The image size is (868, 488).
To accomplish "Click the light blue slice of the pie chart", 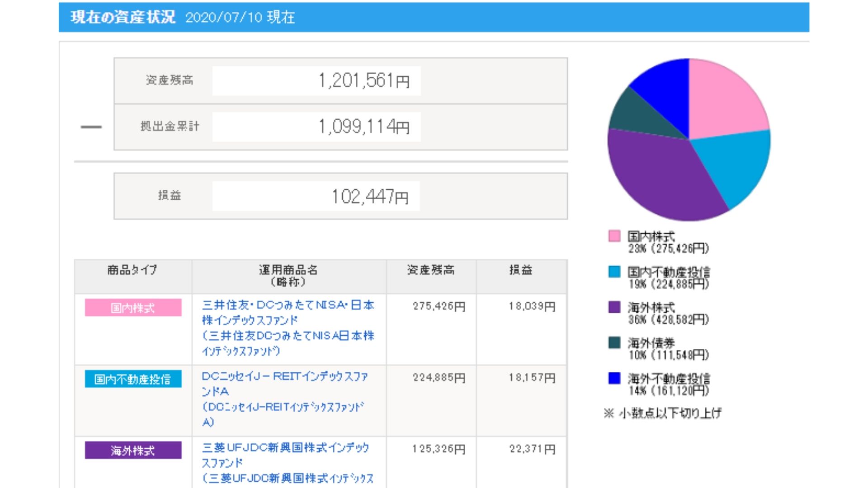I will pyautogui.click(x=735, y=165).
